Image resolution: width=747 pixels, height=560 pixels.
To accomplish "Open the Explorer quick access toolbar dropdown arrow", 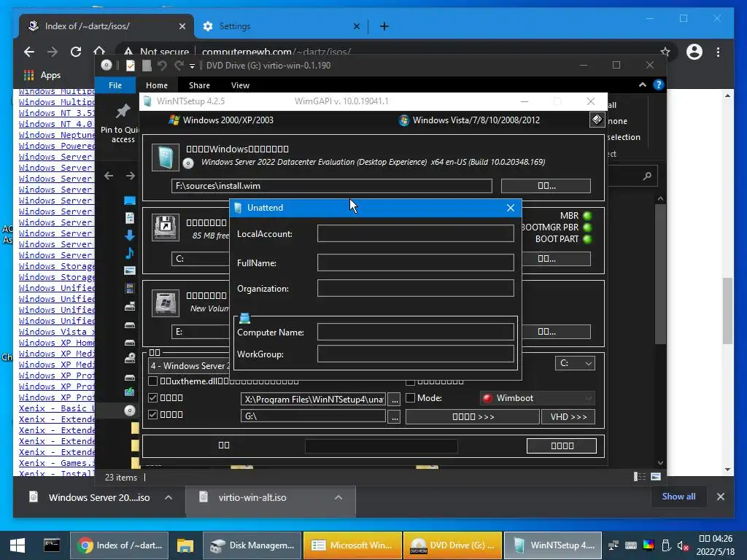I will pyautogui.click(x=192, y=66).
